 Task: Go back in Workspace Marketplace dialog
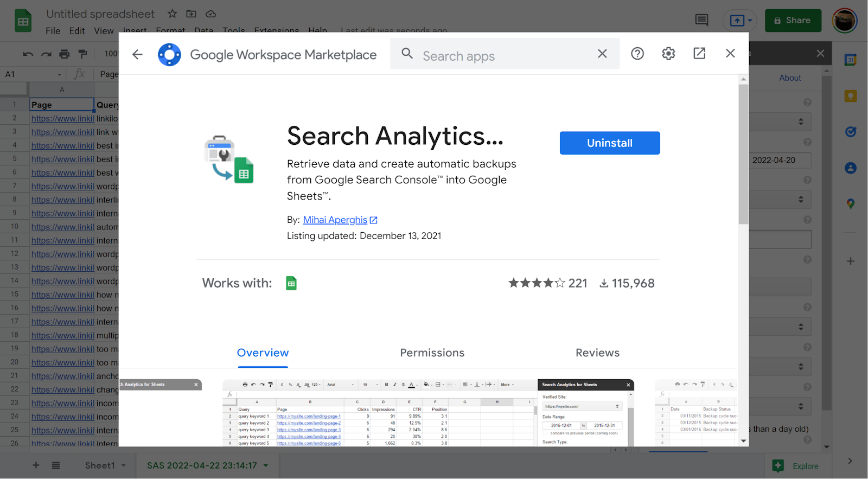[137, 54]
